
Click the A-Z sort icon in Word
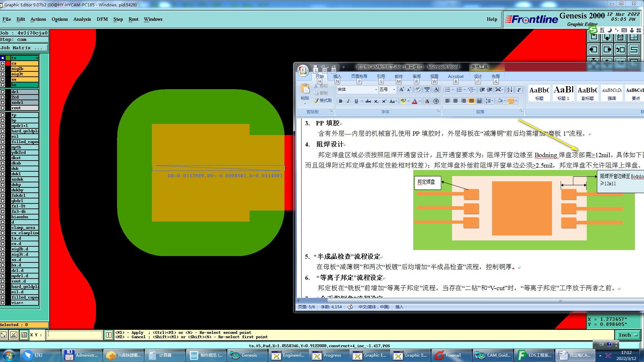coord(509,89)
